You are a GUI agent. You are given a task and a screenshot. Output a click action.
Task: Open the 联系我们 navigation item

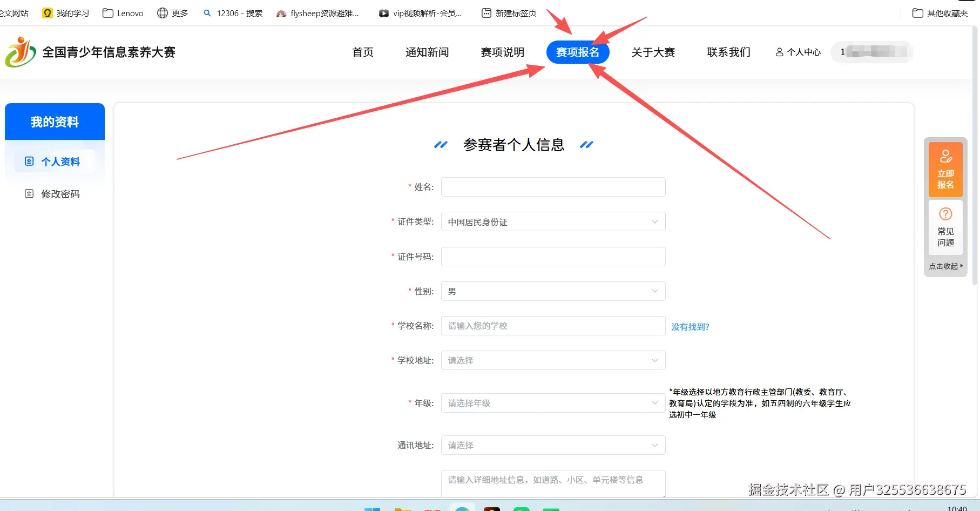tap(729, 52)
